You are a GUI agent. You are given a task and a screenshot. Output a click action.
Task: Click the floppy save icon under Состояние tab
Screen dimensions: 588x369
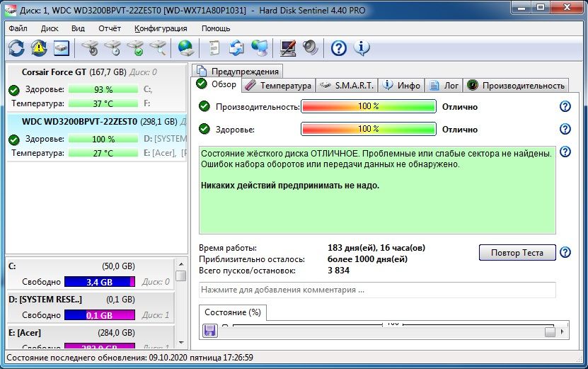coord(210,330)
